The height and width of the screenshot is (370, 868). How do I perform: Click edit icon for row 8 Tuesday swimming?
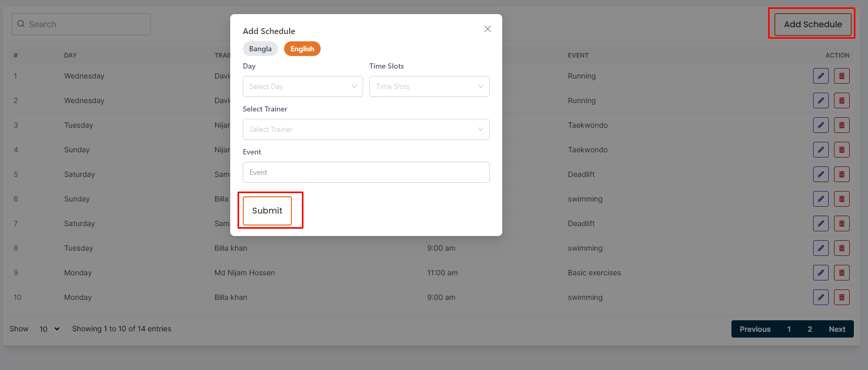pyautogui.click(x=820, y=248)
